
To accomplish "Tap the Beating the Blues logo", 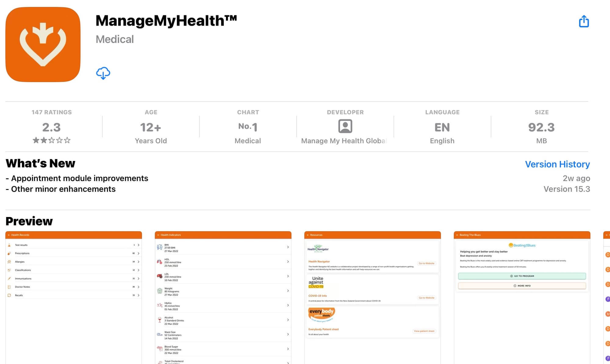I will coord(522,245).
